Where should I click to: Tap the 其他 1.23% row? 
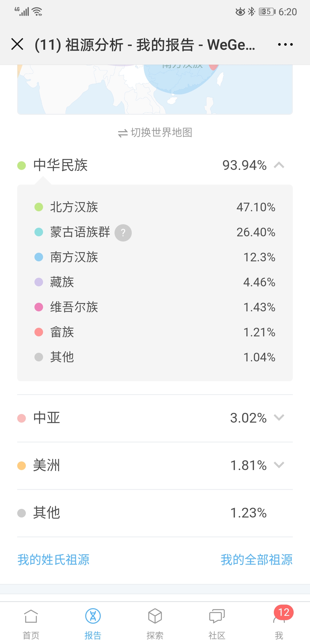click(155, 513)
